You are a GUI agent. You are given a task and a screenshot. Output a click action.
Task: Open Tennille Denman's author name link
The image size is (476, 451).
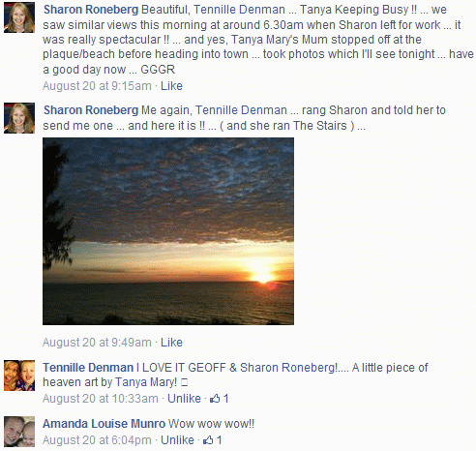click(x=88, y=368)
